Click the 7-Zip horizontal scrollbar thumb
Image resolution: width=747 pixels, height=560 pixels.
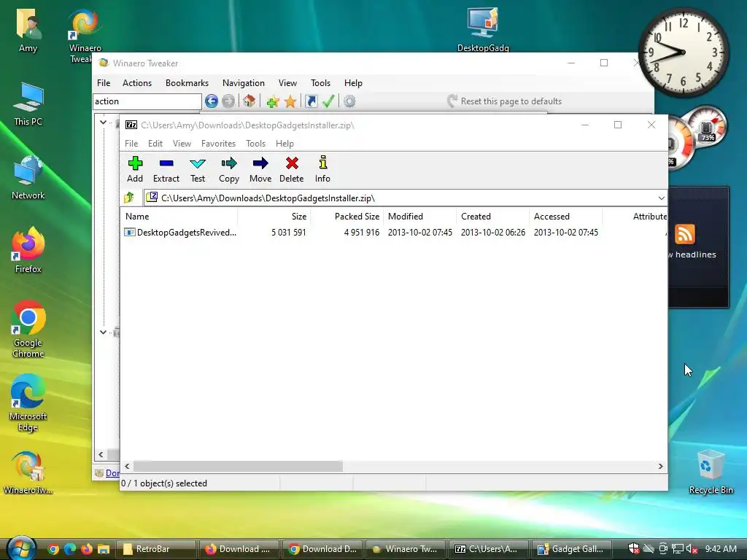pos(238,466)
